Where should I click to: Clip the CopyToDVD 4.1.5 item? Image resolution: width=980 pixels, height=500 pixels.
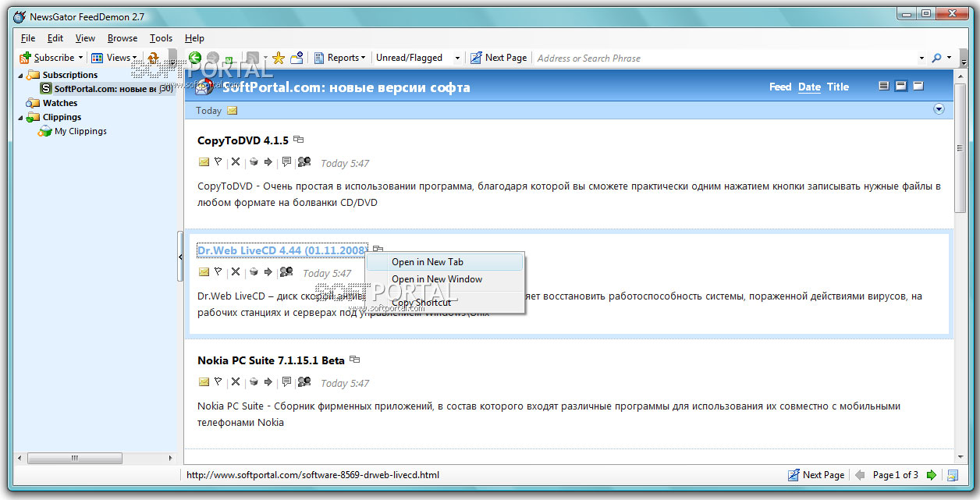254,162
